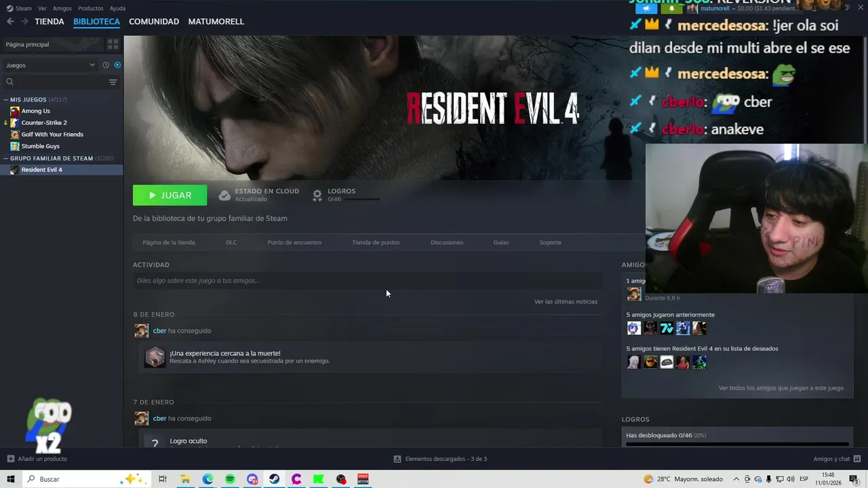Open the Windows Start menu
The width and height of the screenshot is (868, 488).
point(10,479)
